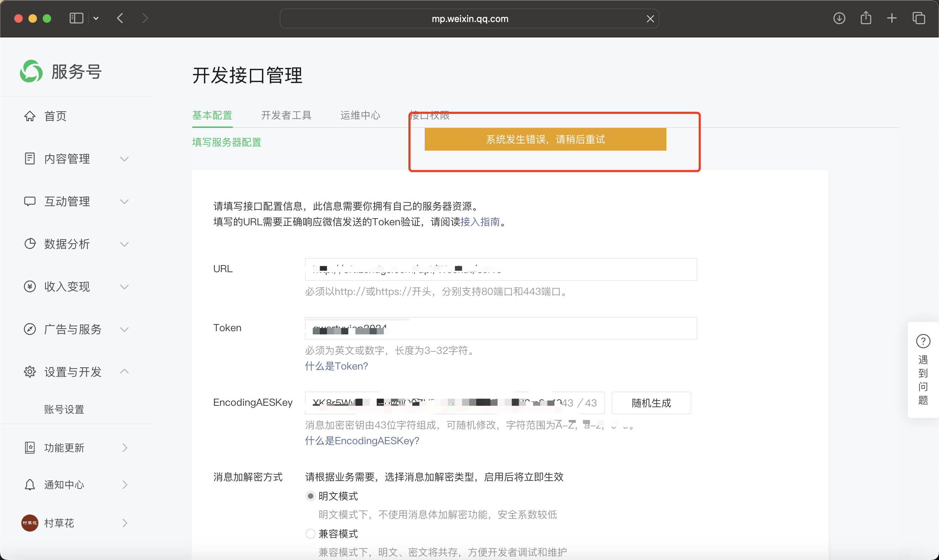Viewport: 939px width, 560px height.
Task: Switch to 接口权限 tab
Action: click(x=430, y=115)
